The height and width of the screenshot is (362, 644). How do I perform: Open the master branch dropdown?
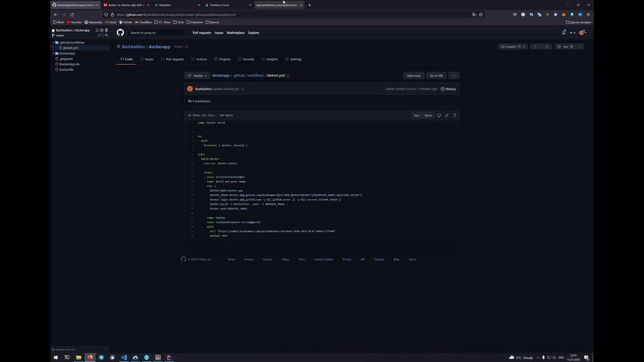197,75
